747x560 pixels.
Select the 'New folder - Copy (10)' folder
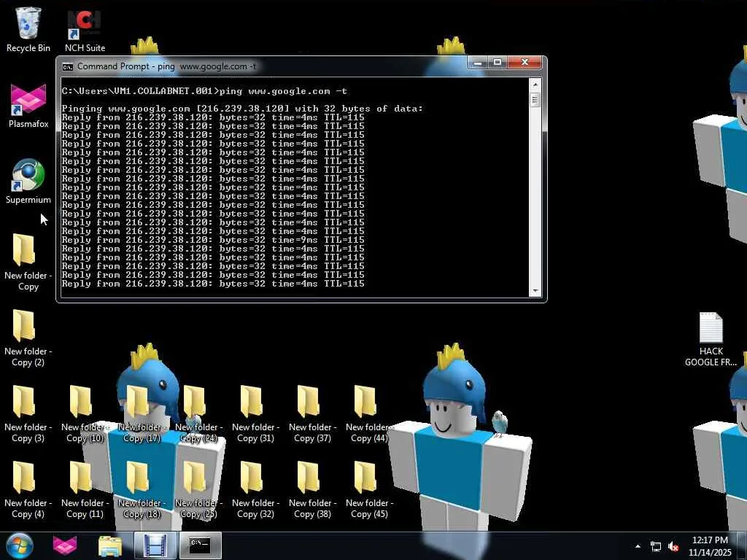85,414
